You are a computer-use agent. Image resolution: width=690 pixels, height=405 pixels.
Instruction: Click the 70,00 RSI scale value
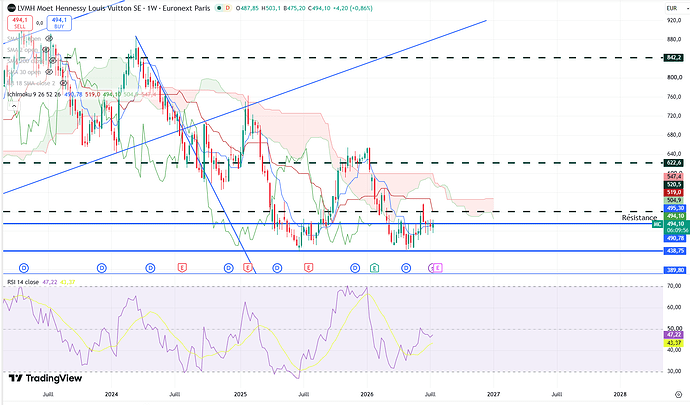pos(674,286)
